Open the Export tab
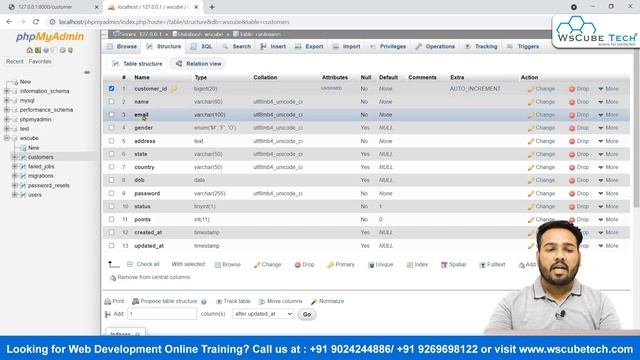This screenshot has width=640, height=360. pos(309,47)
